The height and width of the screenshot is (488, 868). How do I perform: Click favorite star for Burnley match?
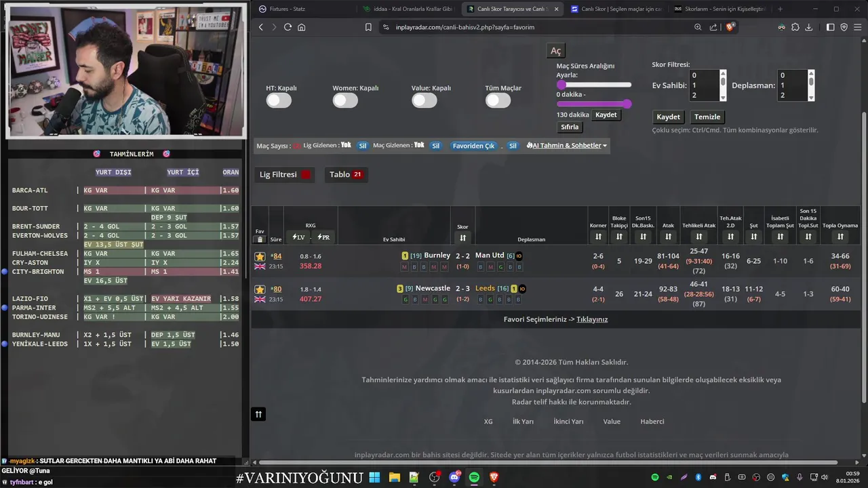[x=260, y=256]
